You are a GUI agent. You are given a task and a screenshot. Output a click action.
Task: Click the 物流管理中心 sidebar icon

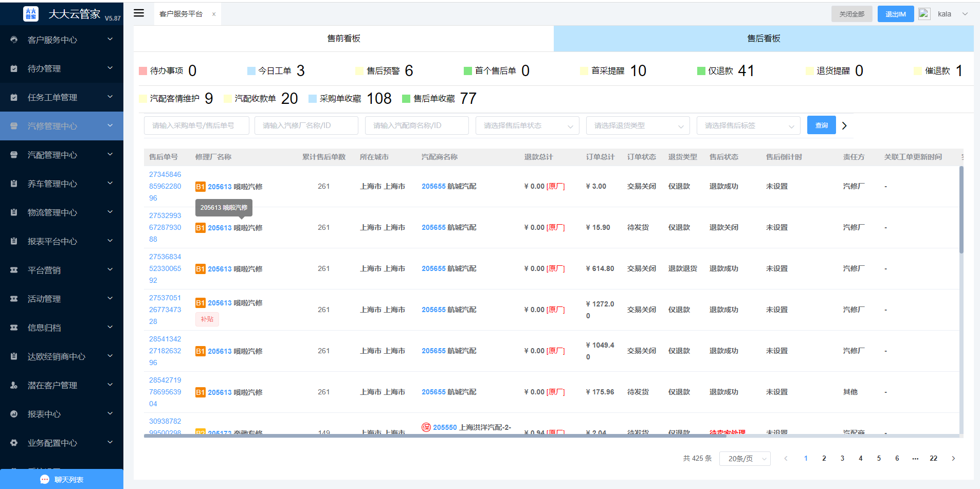[x=14, y=212]
